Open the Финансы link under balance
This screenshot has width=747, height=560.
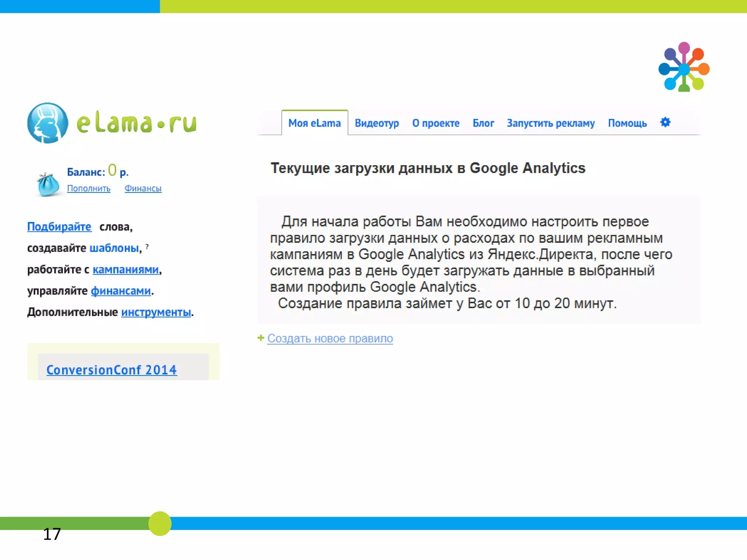(143, 188)
